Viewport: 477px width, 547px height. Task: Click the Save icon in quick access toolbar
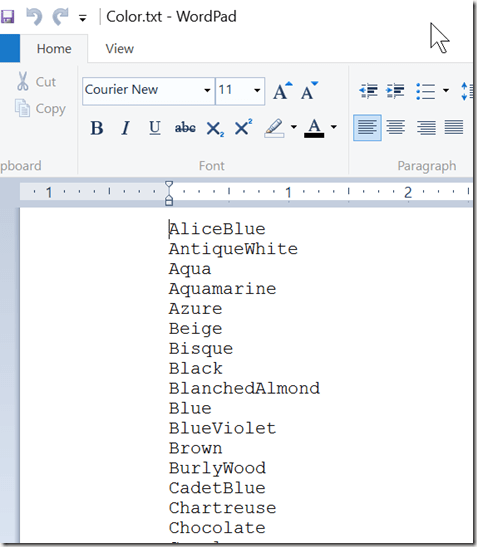coord(7,16)
